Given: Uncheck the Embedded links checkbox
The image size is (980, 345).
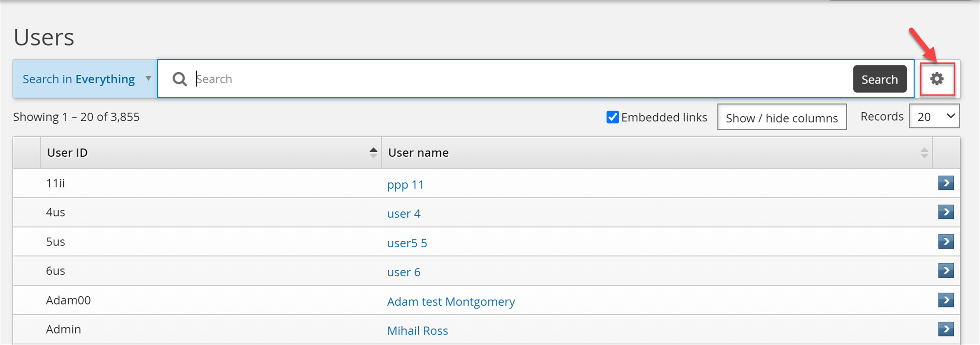Looking at the screenshot, I should coord(612,117).
